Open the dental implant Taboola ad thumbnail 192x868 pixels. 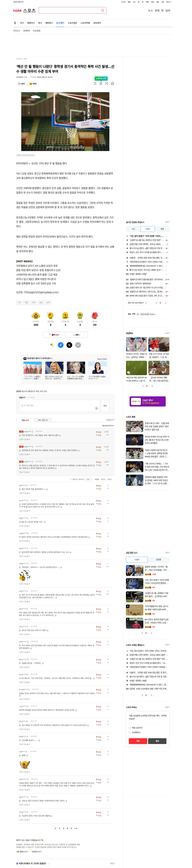(33, 368)
